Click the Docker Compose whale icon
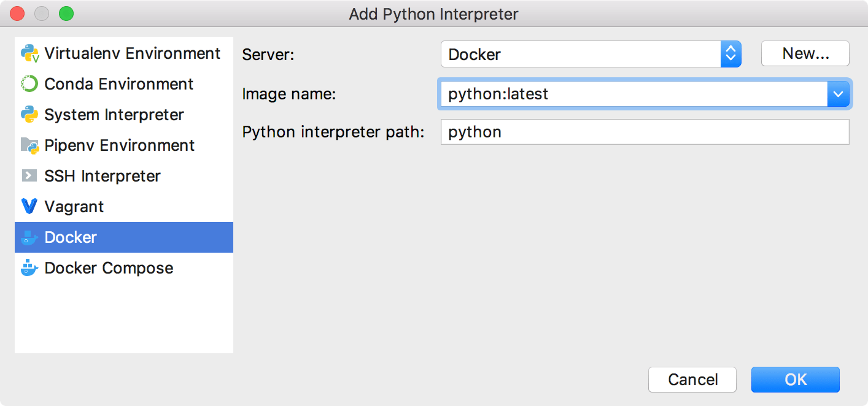 (29, 268)
